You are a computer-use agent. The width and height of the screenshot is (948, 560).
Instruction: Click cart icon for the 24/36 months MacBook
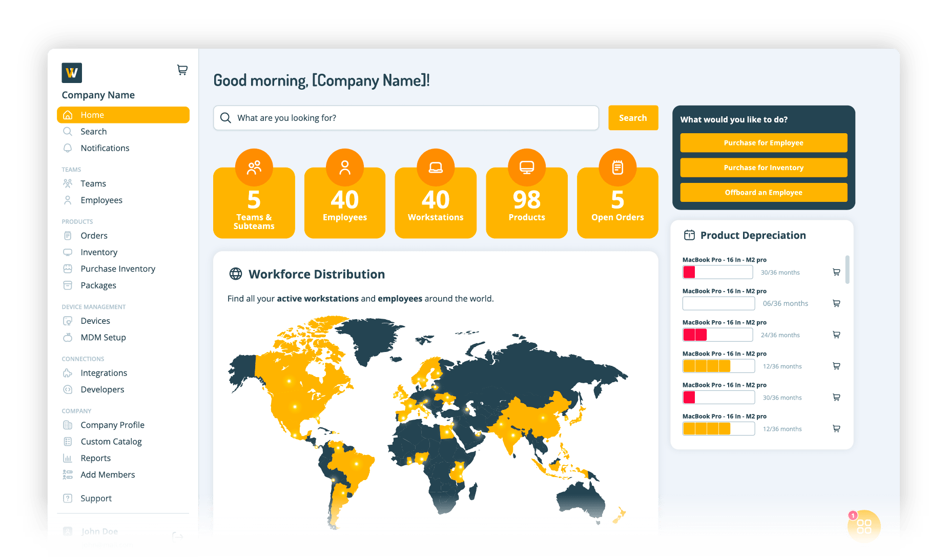point(836,335)
